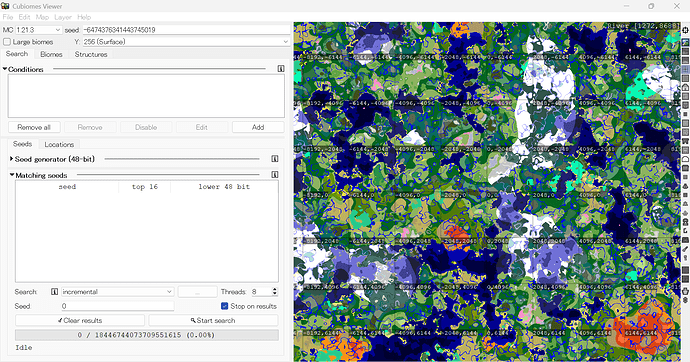Open the Seed generator info icon
The image size is (690, 362).
coord(275,158)
